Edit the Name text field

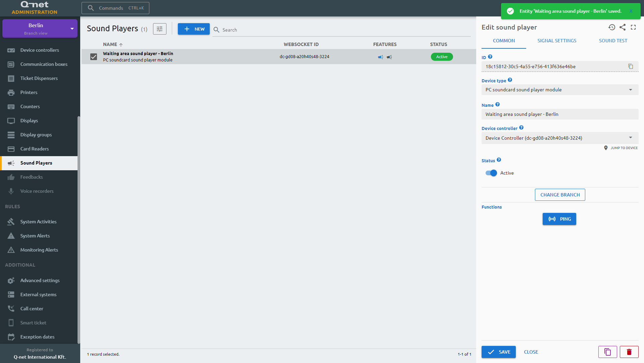click(560, 114)
